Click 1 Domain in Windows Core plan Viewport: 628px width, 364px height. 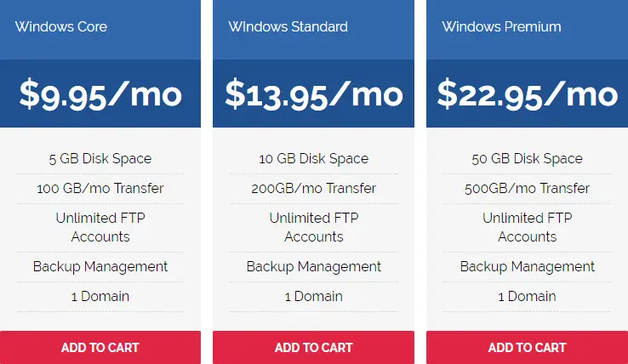[100, 296]
